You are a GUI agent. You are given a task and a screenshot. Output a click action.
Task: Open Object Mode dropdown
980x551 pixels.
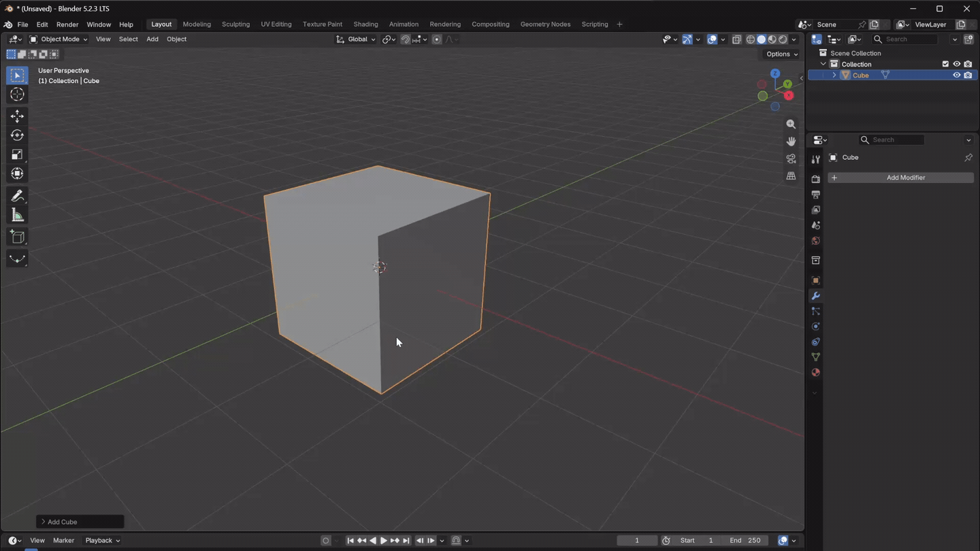[59, 39]
